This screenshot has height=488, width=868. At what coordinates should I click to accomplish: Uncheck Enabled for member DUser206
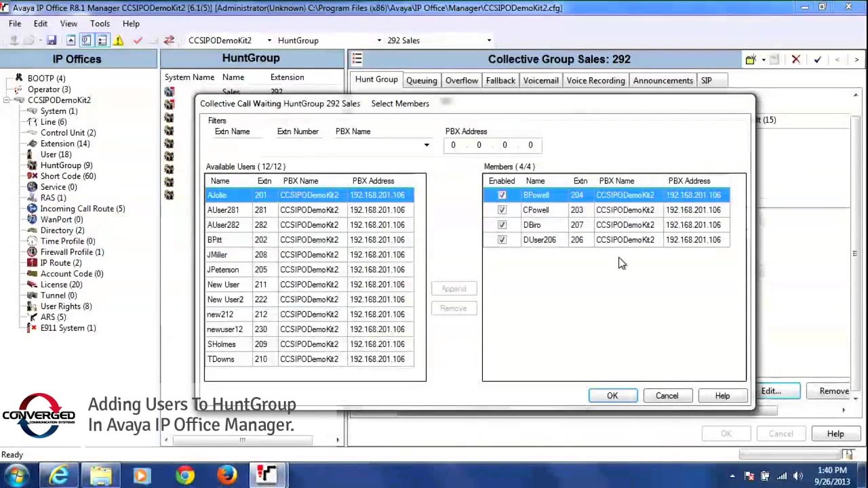coord(502,240)
